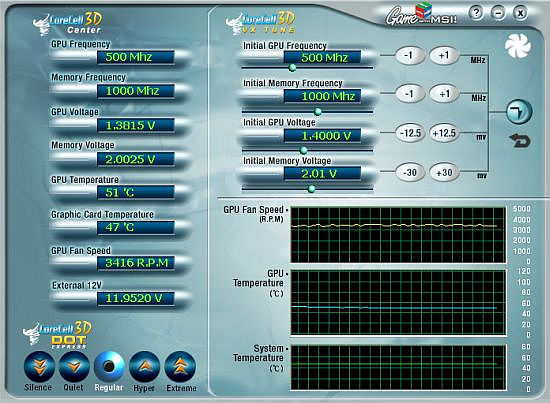Click the Regular label text
This screenshot has width=550, height=403.
[109, 388]
